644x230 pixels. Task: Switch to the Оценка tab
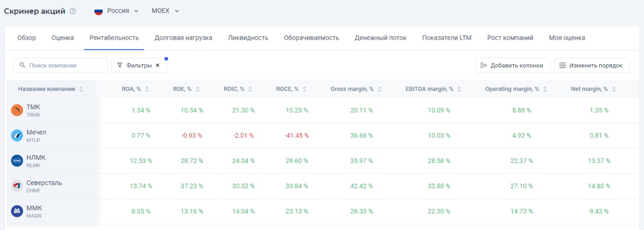click(63, 38)
